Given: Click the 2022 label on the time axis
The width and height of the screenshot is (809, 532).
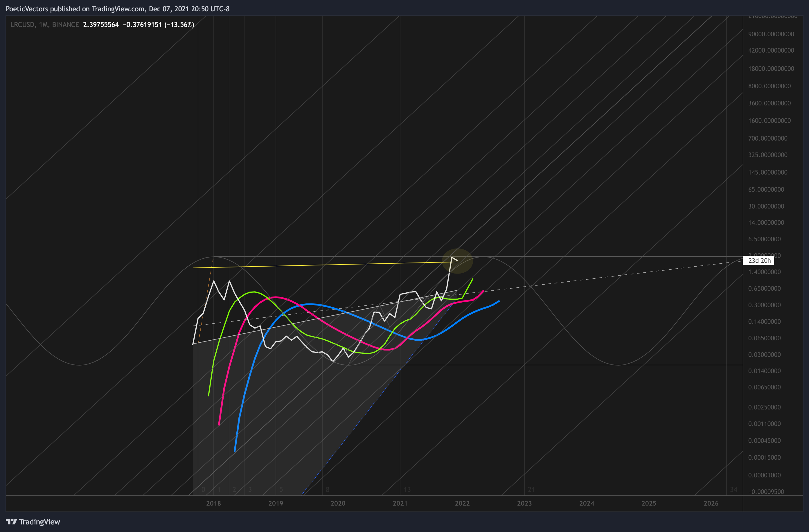Looking at the screenshot, I should [x=462, y=503].
